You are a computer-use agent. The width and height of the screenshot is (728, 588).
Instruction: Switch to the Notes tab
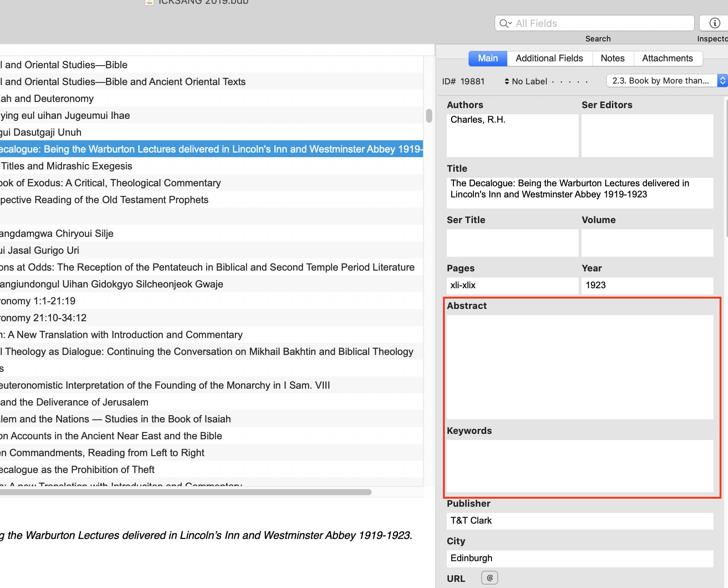pyautogui.click(x=612, y=58)
